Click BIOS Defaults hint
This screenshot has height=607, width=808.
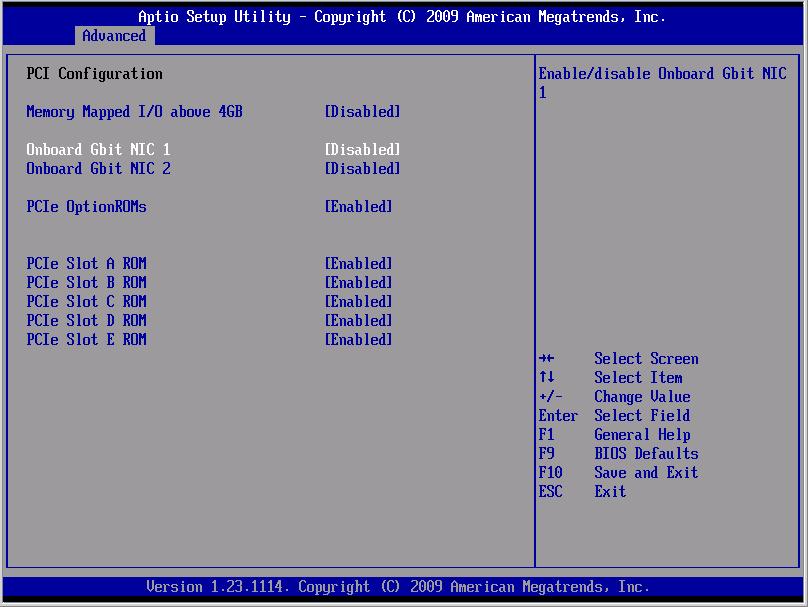646,453
